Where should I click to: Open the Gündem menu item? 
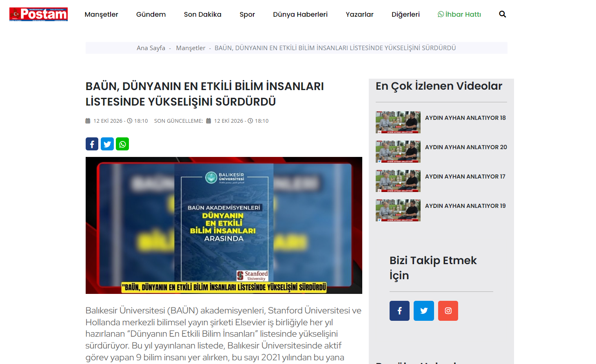tap(151, 14)
